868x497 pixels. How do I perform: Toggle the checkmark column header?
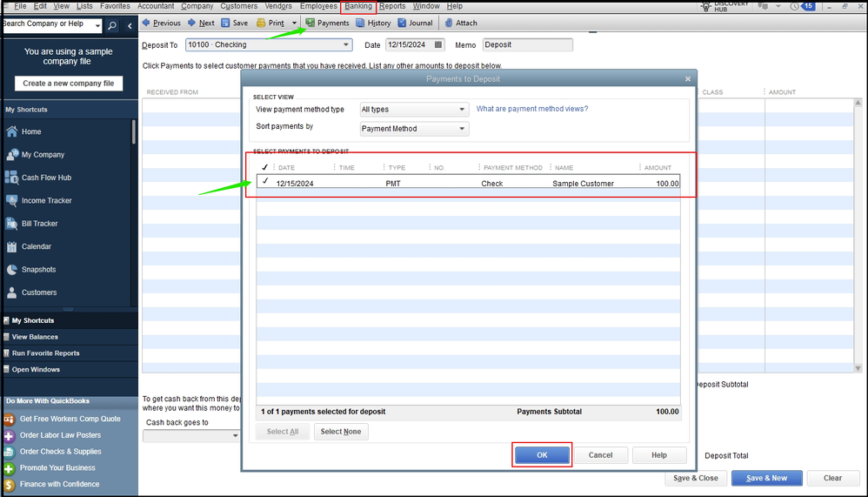click(x=265, y=167)
